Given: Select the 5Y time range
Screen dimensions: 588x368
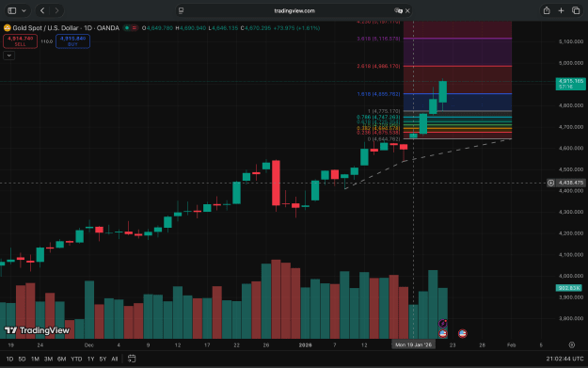Looking at the screenshot, I should pyautogui.click(x=103, y=359).
